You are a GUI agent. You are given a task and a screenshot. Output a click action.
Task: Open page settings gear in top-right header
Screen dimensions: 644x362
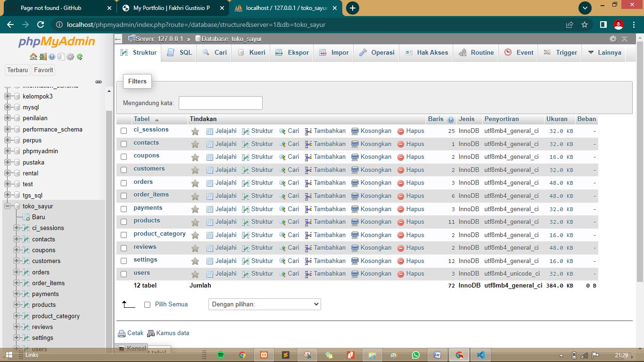point(613,39)
